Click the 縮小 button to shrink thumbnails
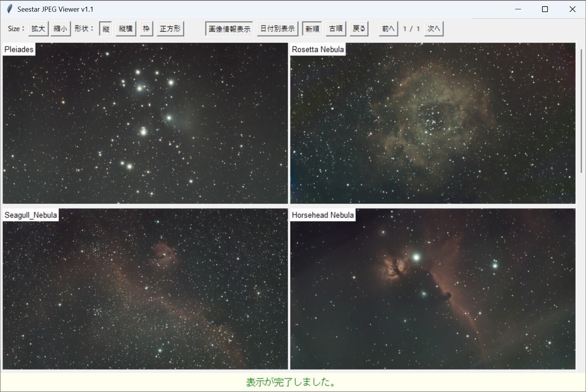Screen dimensions: 586x392 (x=61, y=28)
